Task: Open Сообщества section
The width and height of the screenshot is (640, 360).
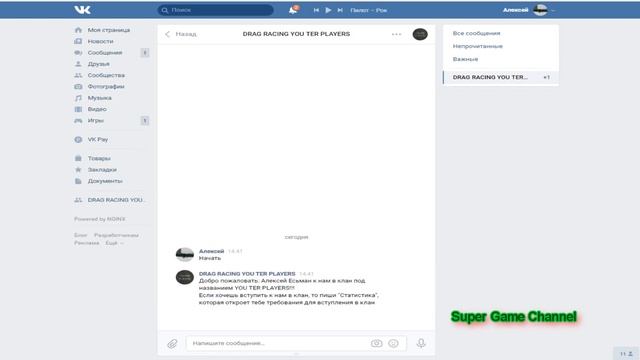Action: (x=106, y=76)
